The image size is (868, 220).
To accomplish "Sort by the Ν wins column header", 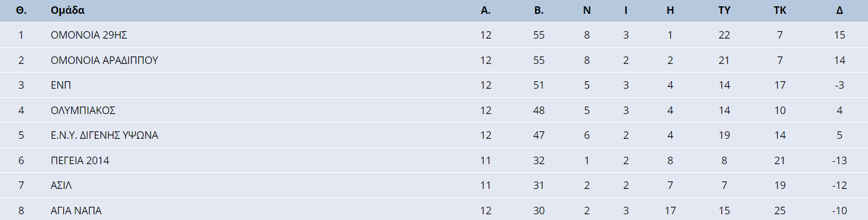I will coord(587,10).
